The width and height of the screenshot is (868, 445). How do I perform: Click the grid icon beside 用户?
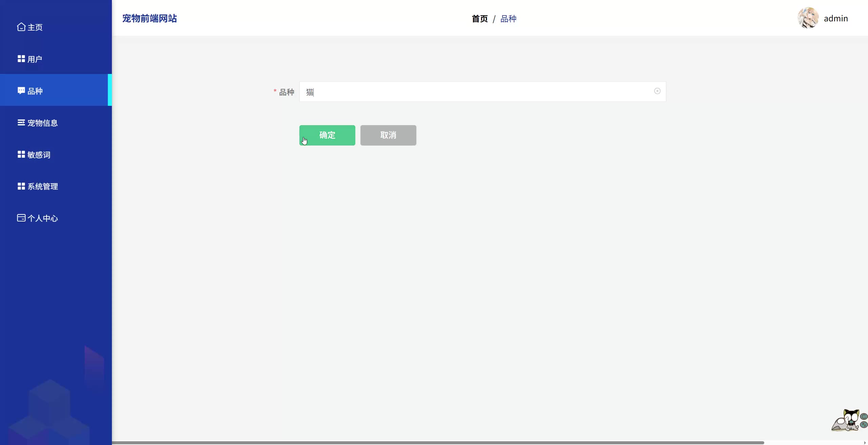pos(21,59)
